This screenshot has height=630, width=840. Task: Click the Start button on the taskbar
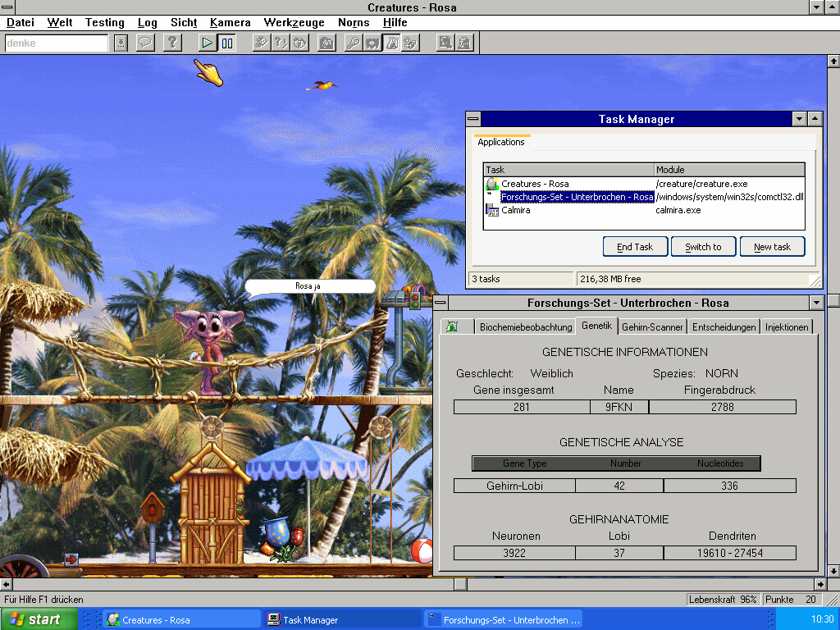39,619
